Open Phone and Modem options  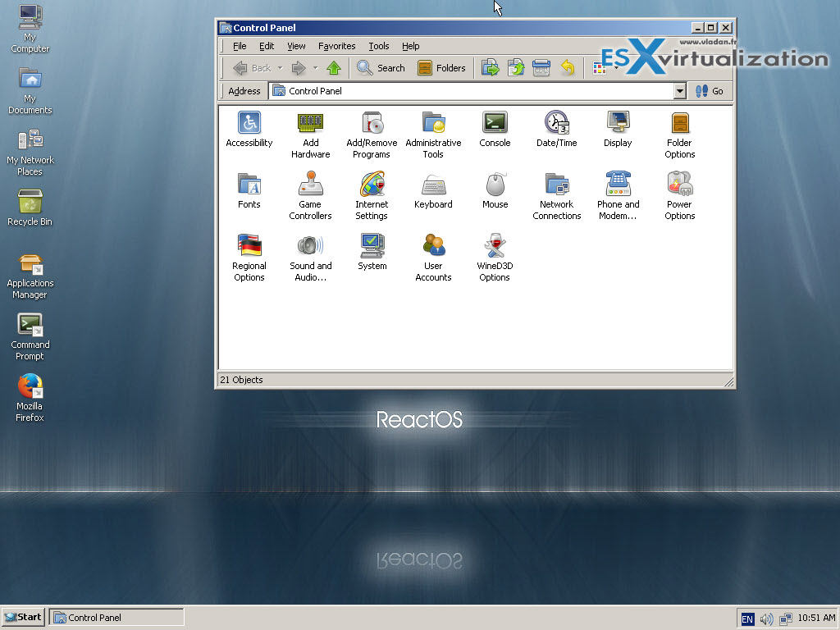pyautogui.click(x=618, y=196)
